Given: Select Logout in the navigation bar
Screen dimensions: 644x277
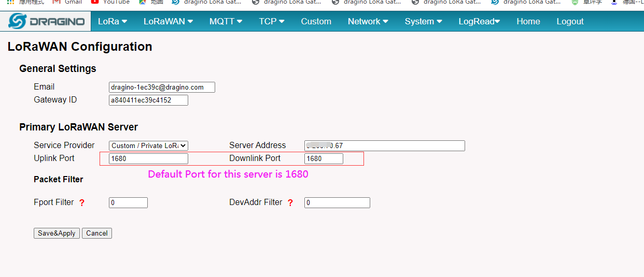Looking at the screenshot, I should (x=570, y=21).
